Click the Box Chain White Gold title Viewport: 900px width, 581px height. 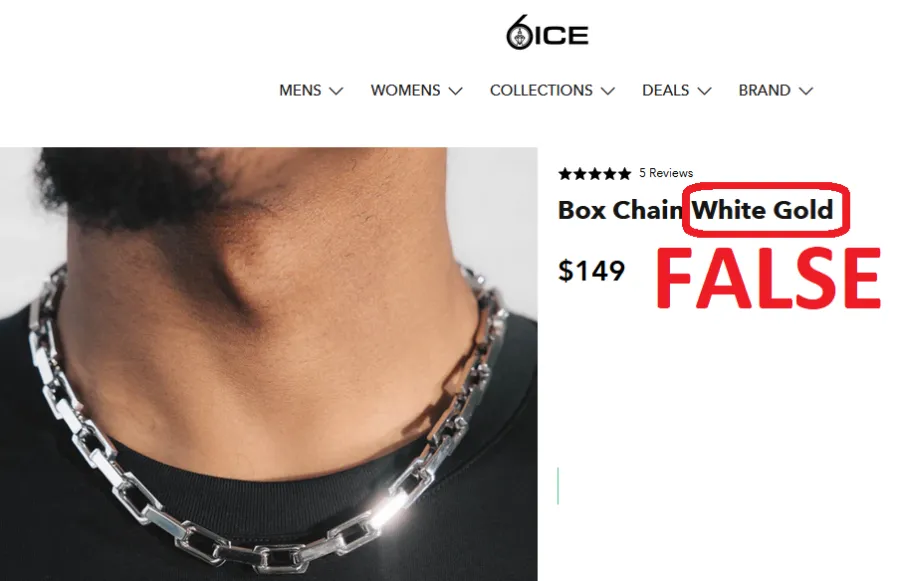click(x=695, y=210)
